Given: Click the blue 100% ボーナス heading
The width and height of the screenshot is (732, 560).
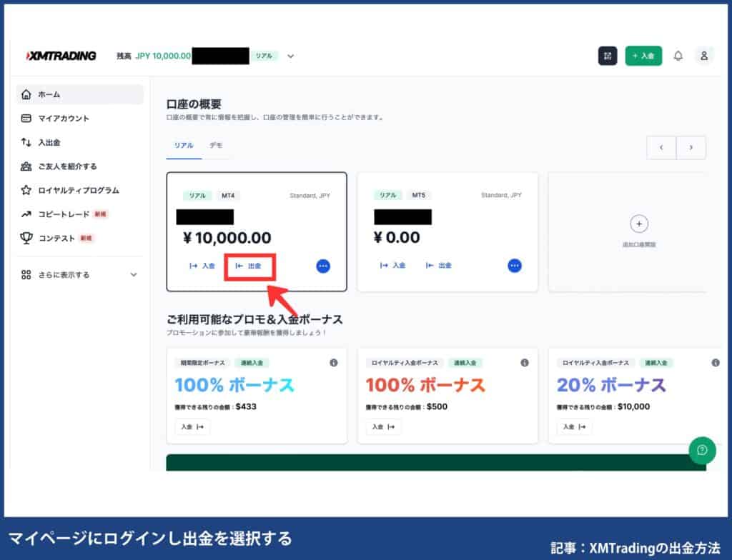Looking at the screenshot, I should tap(234, 386).
